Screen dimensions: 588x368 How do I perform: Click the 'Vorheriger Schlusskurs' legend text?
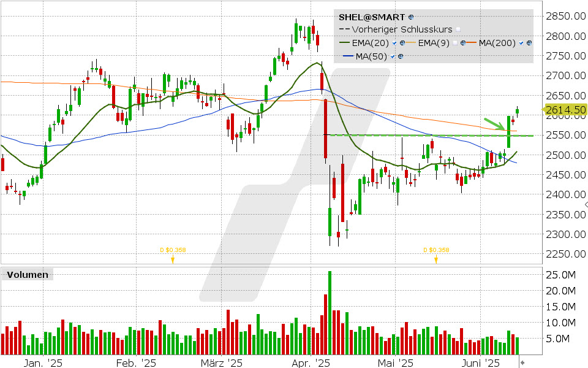(402, 29)
